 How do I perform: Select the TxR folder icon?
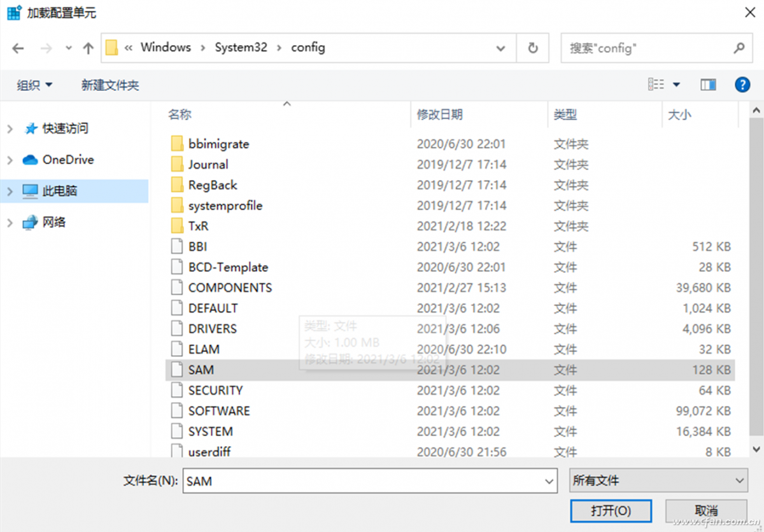[178, 226]
